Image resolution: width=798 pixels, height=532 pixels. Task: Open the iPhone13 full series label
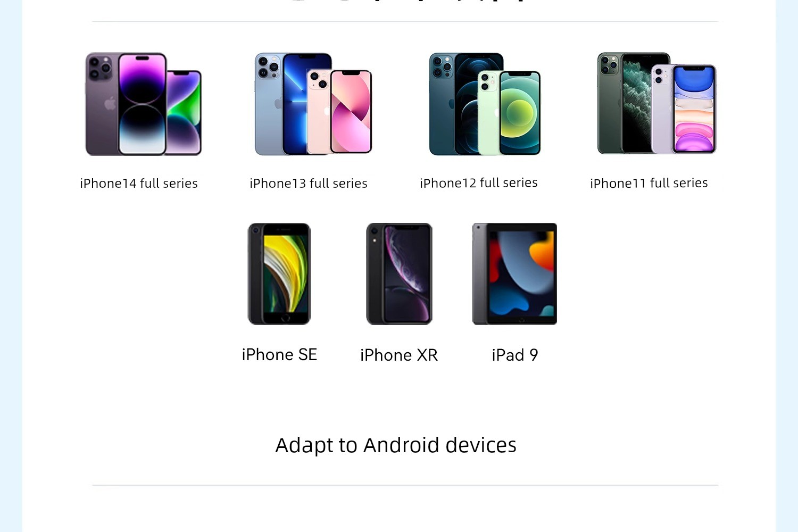click(x=309, y=184)
